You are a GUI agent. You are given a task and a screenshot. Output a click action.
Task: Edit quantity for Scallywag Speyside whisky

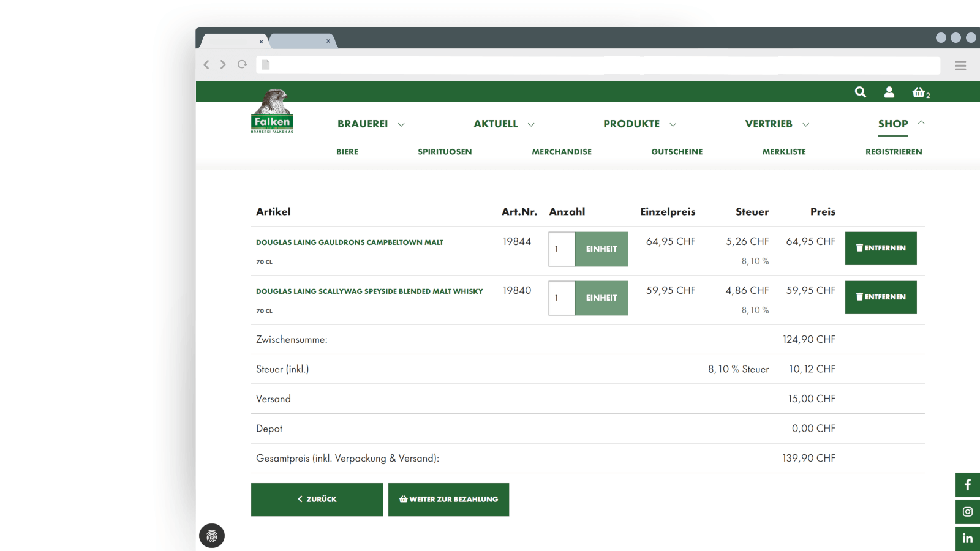pos(562,298)
